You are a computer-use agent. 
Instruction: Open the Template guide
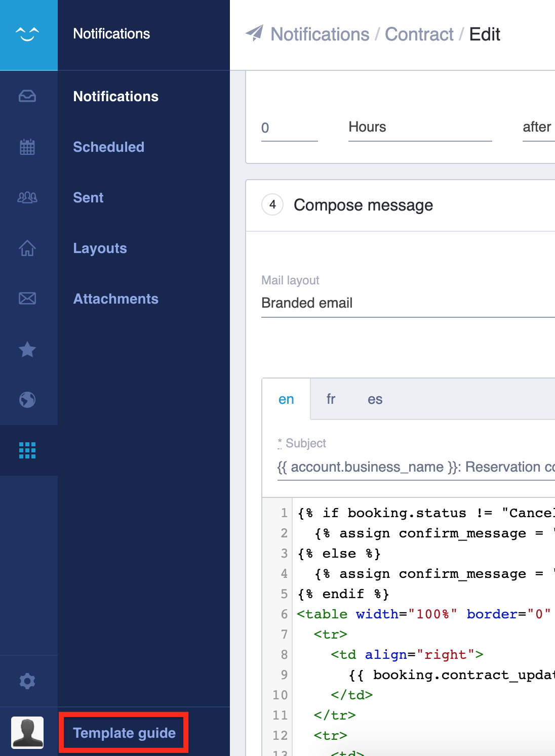tap(123, 732)
